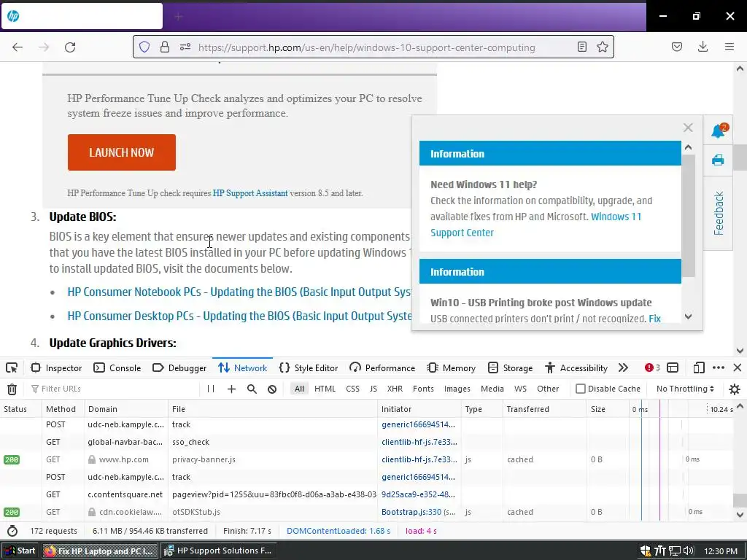Viewport: 747px width, 560px height.
Task: Open the No Throttling dropdown
Action: (x=685, y=389)
